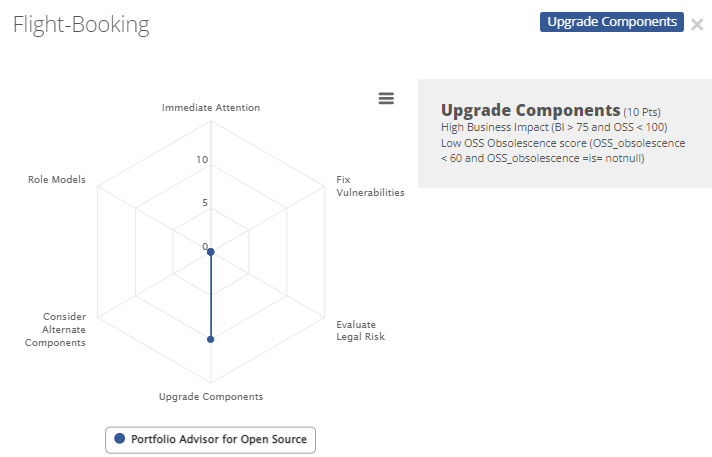Click the blue legend marker dot

(119, 438)
